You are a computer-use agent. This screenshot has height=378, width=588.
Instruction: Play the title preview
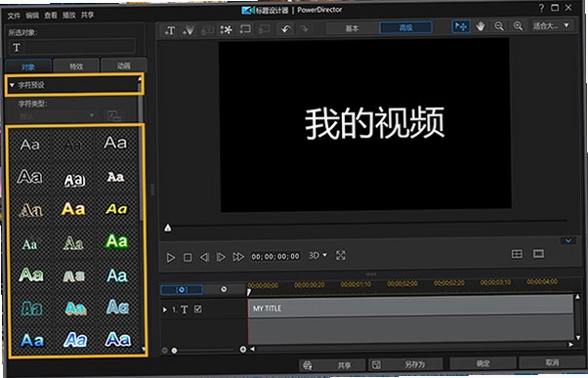tap(171, 258)
